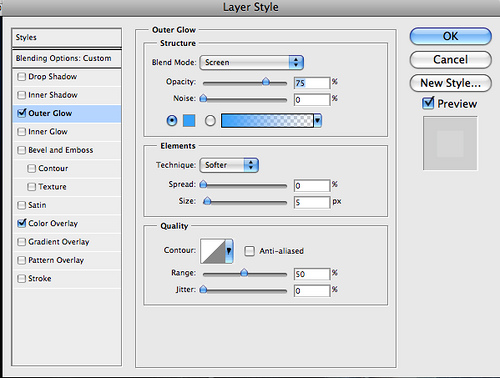Click the Noise slider handle
The width and height of the screenshot is (500, 378).
tap(203, 98)
